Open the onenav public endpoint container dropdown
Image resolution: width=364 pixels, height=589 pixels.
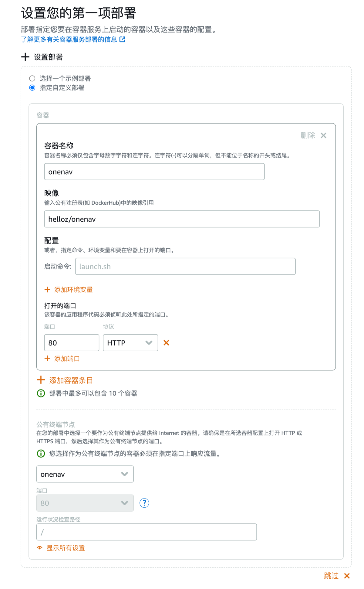pos(85,474)
